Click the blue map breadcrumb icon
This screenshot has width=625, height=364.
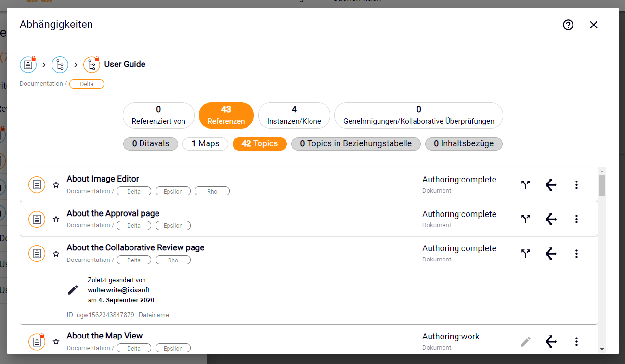[x=60, y=65]
